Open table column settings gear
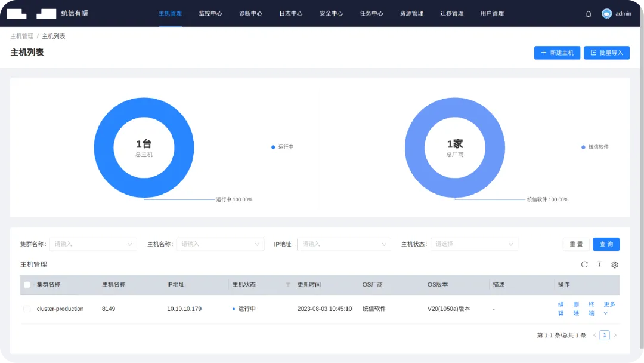Viewport: 644px width, 363px height. pos(614,264)
